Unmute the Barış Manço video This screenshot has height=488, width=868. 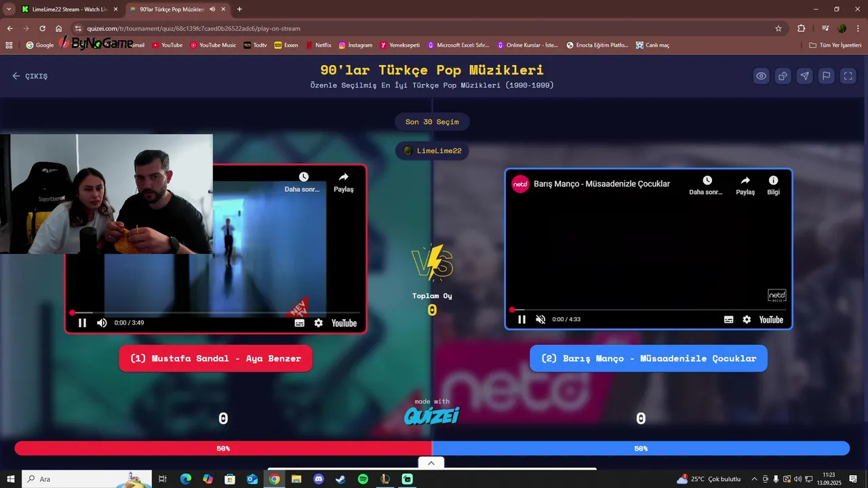tap(540, 319)
